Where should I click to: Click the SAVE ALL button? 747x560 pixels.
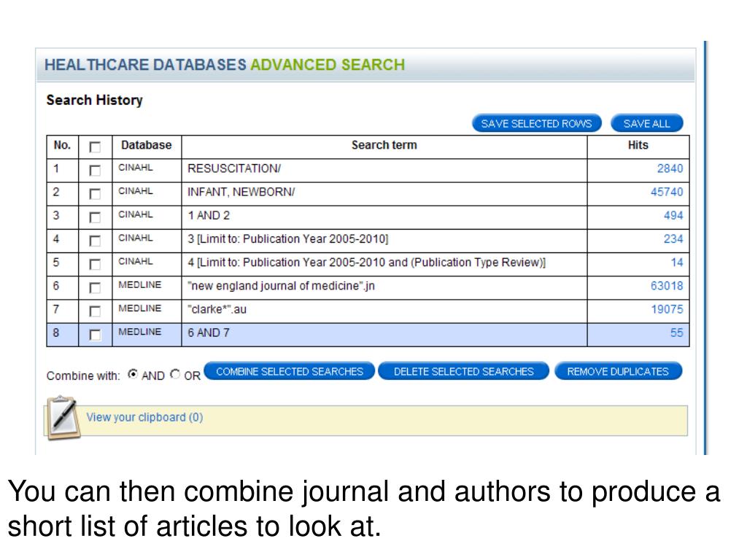646,124
